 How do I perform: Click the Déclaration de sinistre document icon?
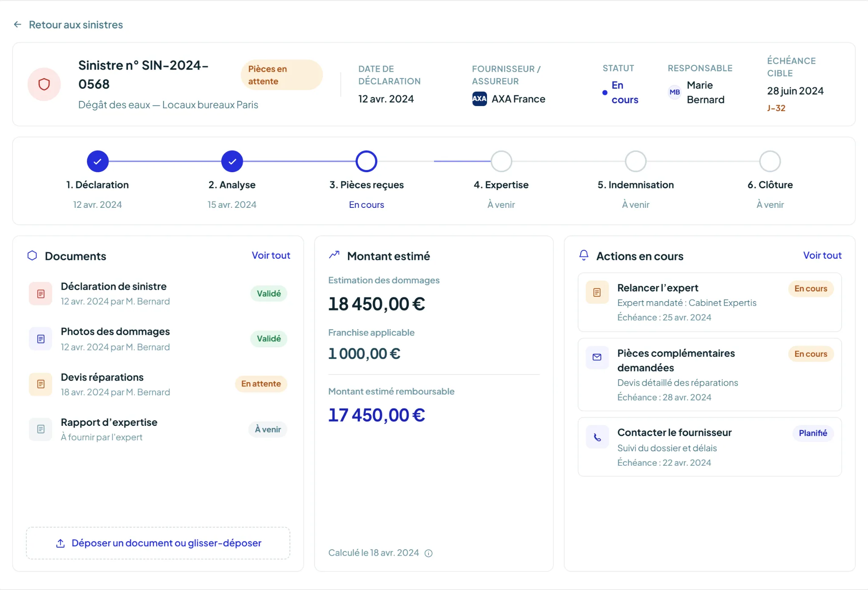coord(41,294)
